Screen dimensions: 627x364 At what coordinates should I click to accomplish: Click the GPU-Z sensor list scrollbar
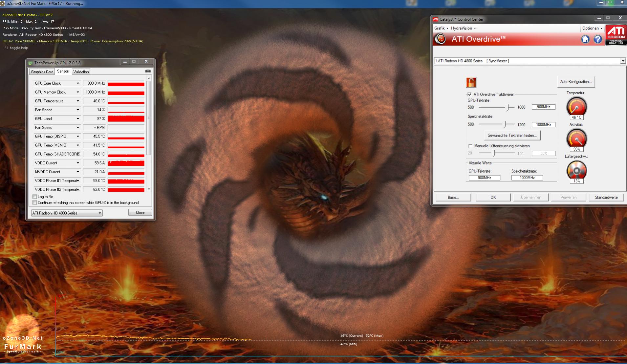tap(149, 118)
